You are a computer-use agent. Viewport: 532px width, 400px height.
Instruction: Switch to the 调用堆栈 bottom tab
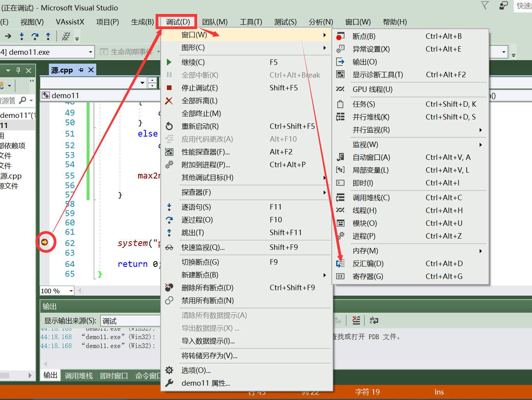point(79,376)
